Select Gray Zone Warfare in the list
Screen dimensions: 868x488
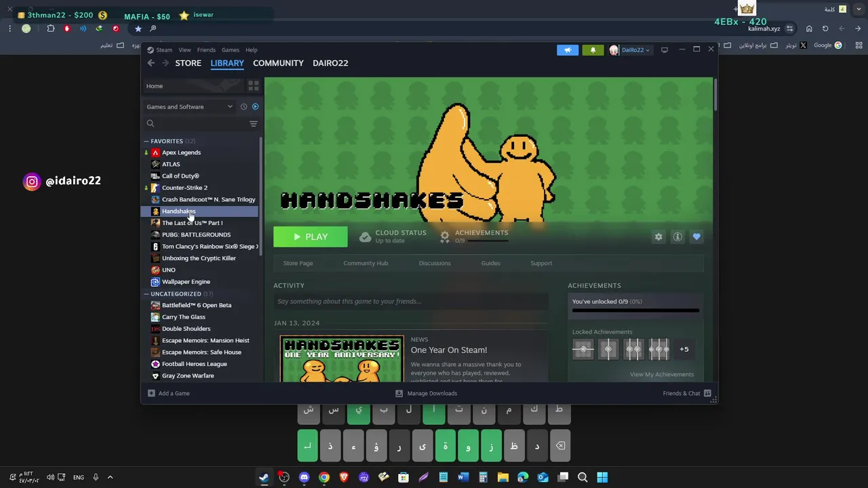click(x=188, y=375)
